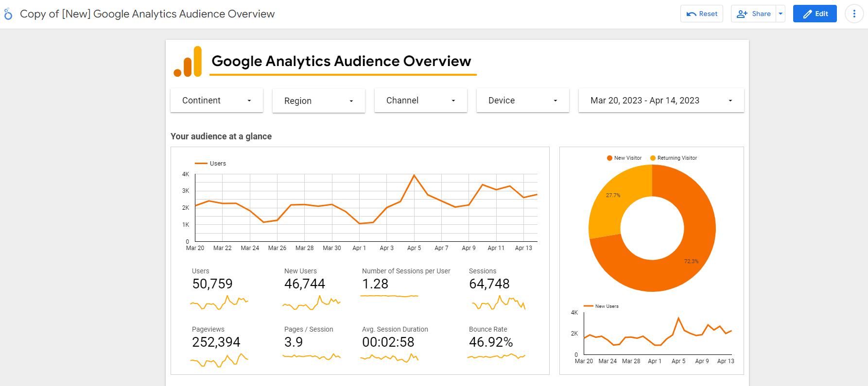Click the Reset button
This screenshot has height=386, width=868.
[x=702, y=14]
